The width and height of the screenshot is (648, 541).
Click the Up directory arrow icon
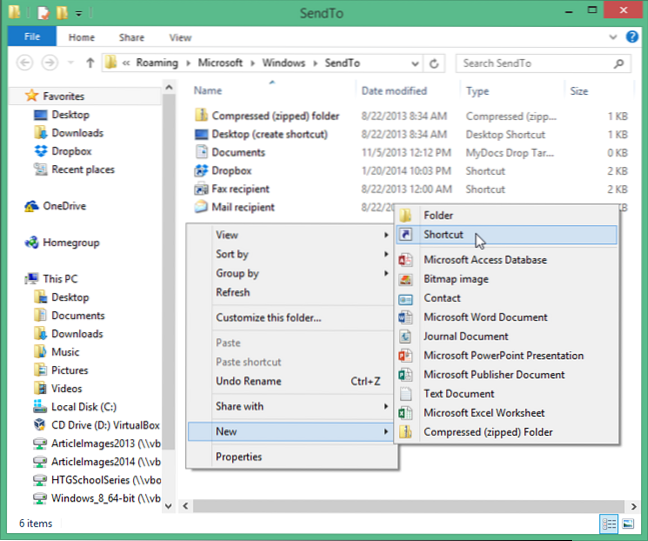(90, 63)
